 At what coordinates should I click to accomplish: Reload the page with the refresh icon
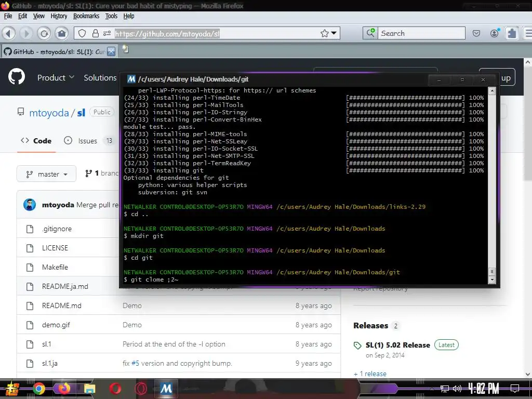point(44,33)
